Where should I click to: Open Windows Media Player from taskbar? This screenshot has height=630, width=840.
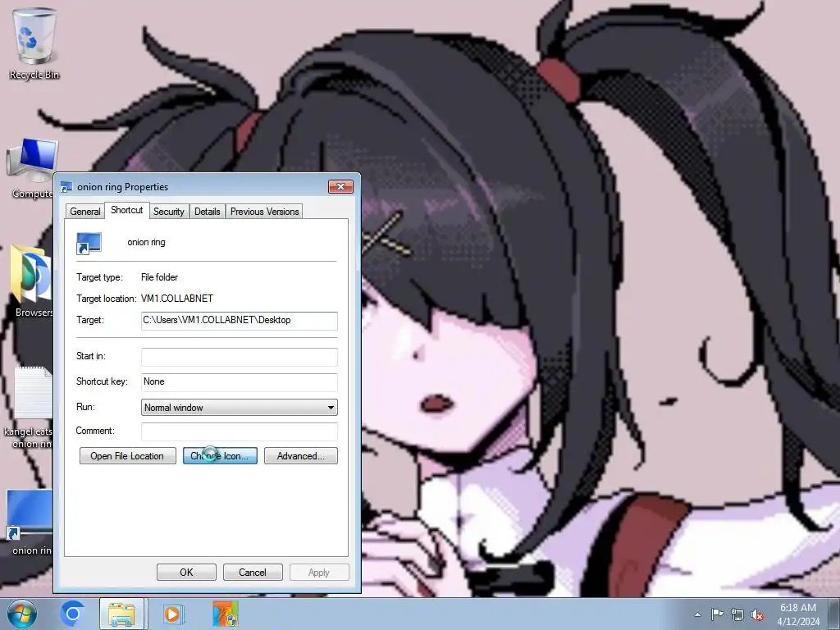click(x=172, y=614)
